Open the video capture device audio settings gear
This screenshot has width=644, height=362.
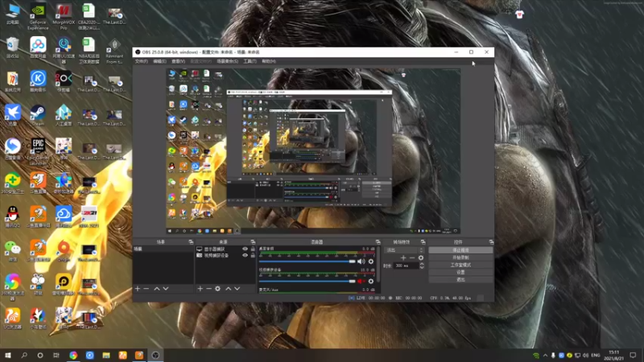coord(371,281)
